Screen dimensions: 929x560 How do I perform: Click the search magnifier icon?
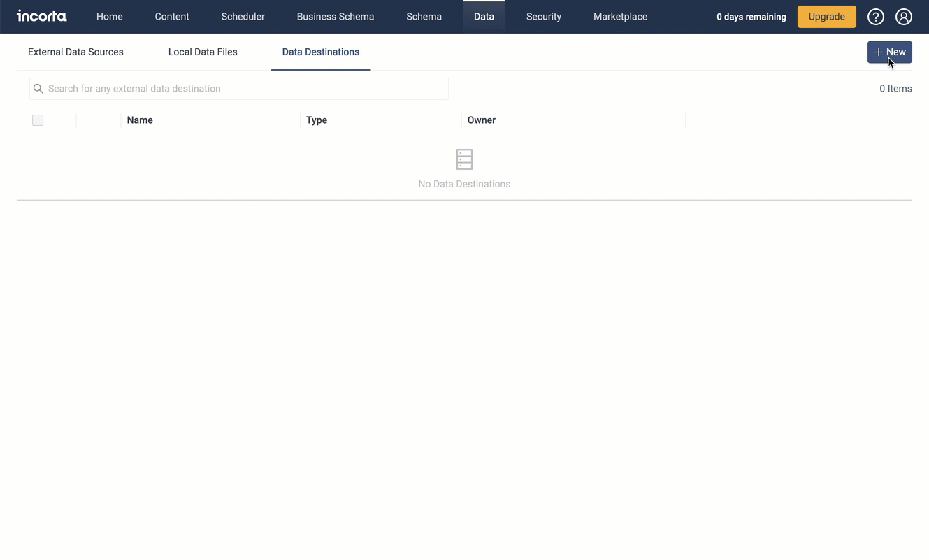[x=38, y=89]
